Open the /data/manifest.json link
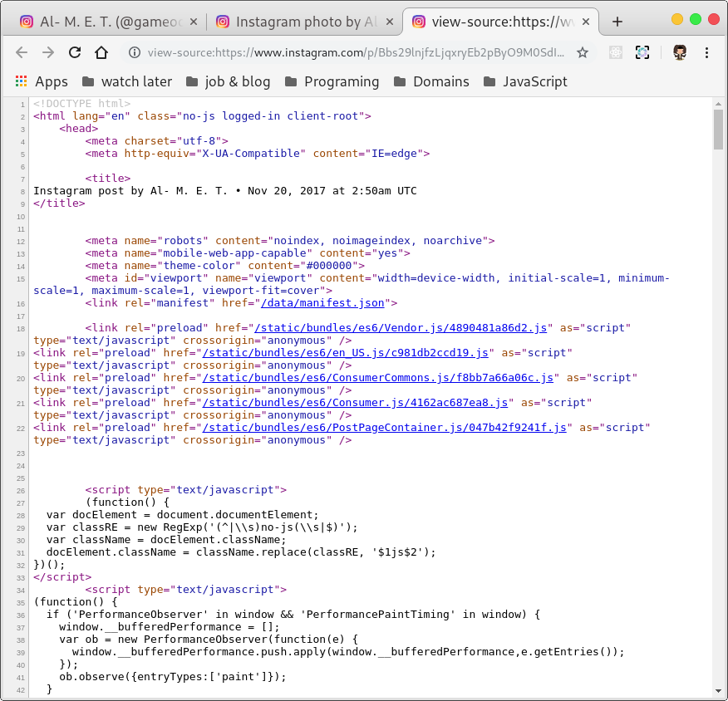Screen dimensions: 728x701 [322, 303]
